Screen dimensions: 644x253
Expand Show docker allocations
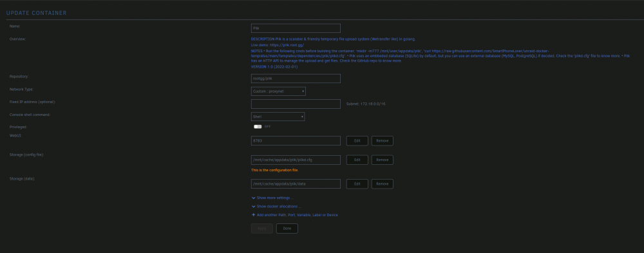pos(279,207)
